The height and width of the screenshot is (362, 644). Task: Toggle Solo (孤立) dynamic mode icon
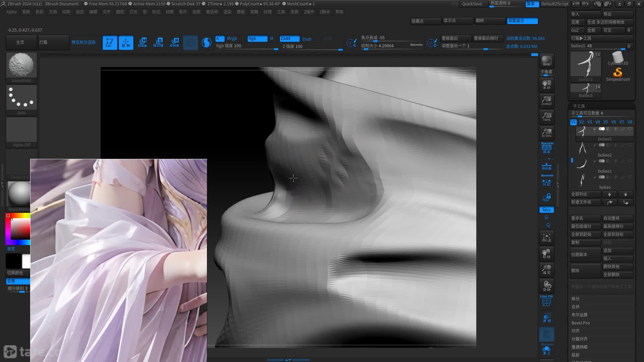pyautogui.click(x=547, y=350)
